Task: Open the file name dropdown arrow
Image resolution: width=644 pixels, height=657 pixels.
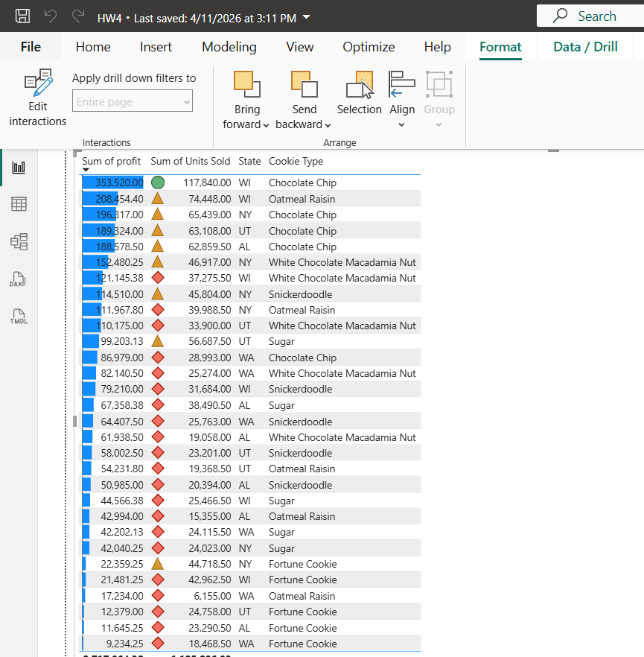Action: tap(307, 17)
